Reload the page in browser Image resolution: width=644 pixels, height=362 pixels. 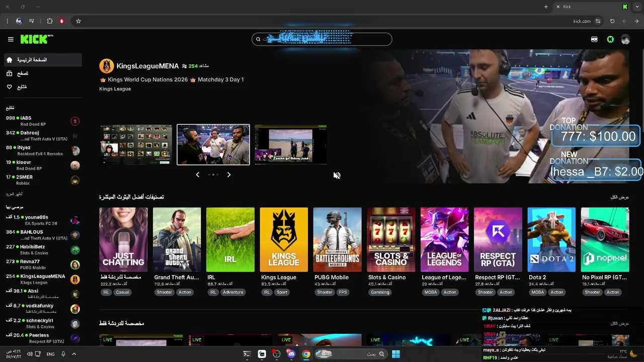tap(612, 21)
